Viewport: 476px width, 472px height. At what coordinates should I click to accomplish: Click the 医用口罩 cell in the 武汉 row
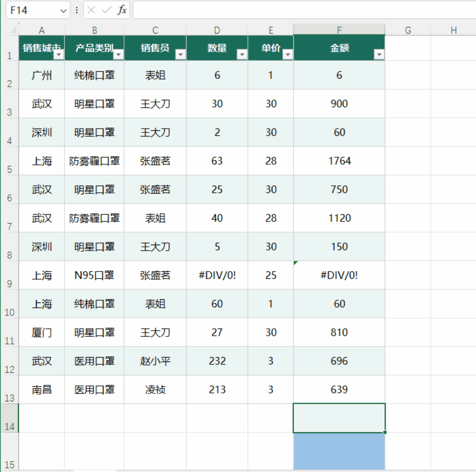[x=94, y=361]
